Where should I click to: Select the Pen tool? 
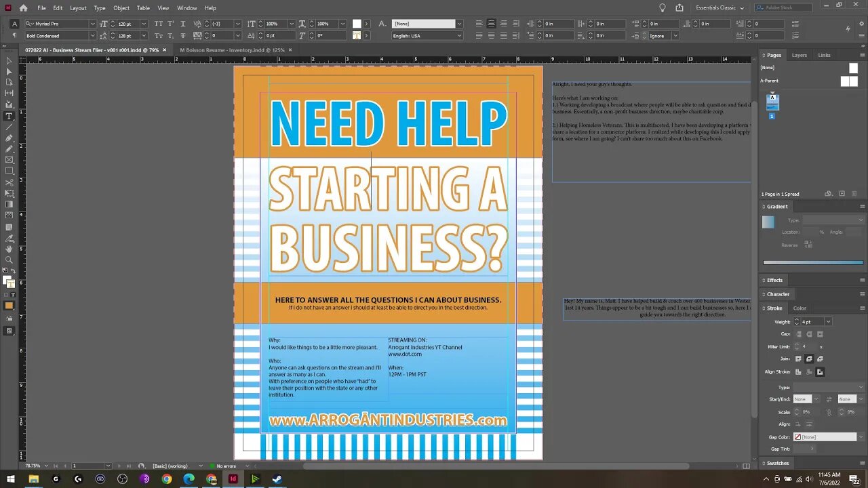pyautogui.click(x=9, y=138)
